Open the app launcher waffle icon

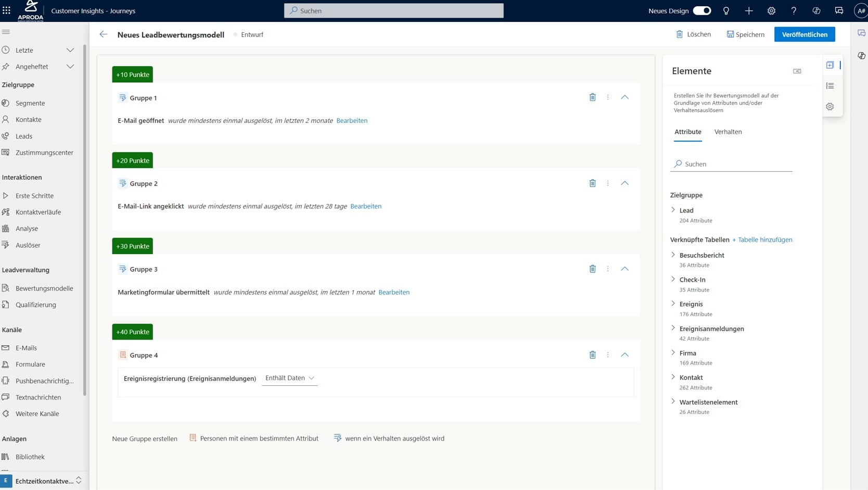pyautogui.click(x=6, y=10)
